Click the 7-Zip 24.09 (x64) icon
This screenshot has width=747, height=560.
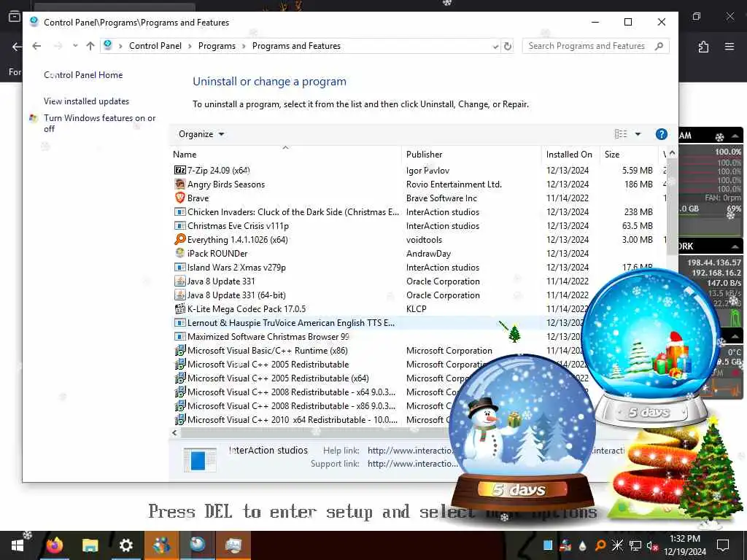[179, 170]
